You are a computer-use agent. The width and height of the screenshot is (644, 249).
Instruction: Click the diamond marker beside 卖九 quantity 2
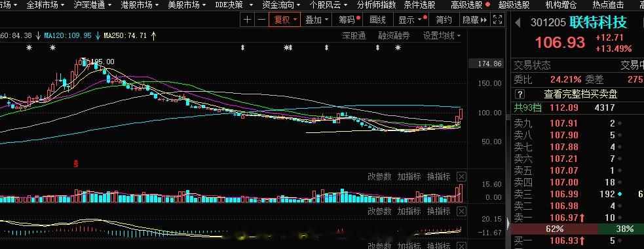(619, 123)
